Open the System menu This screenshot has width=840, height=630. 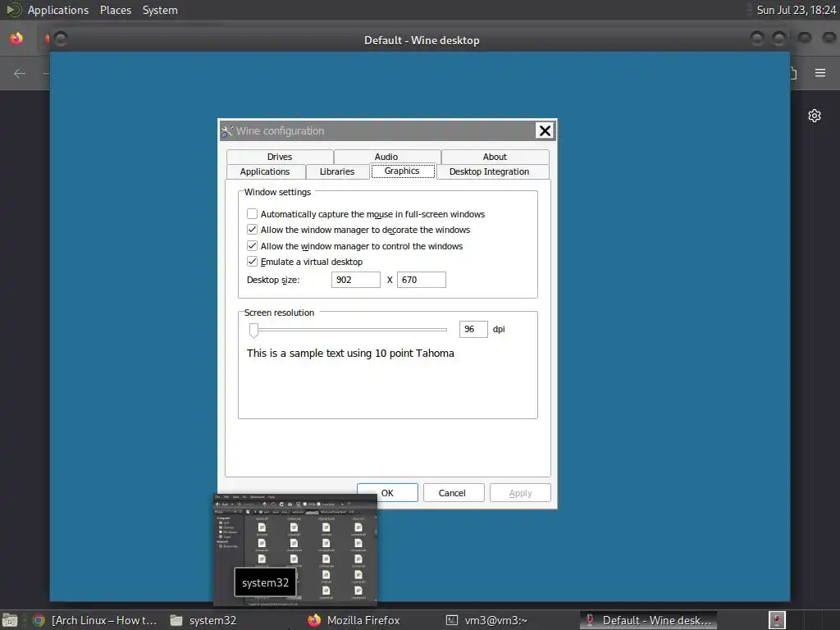[160, 10]
